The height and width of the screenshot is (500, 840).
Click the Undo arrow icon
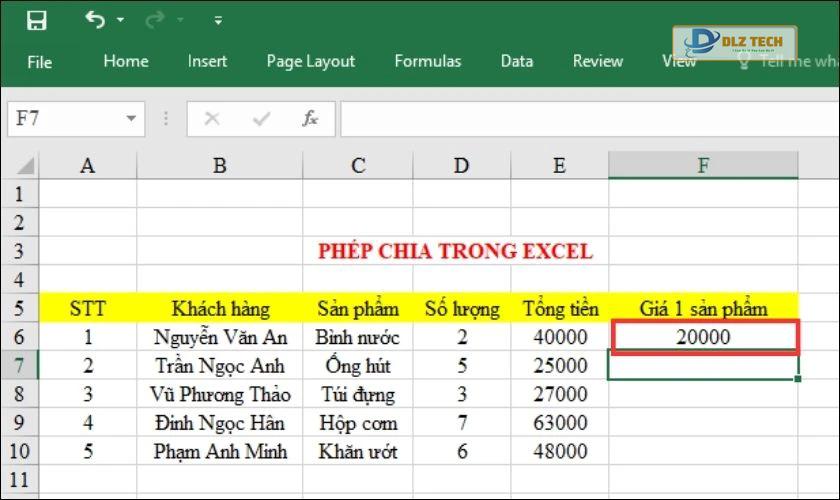pos(95,20)
